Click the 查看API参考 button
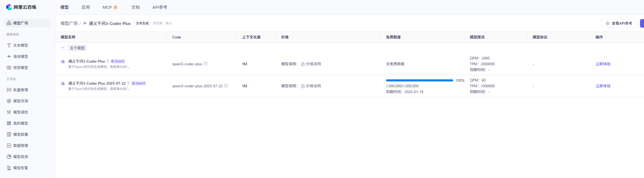Viewport: 644px width, 178px height. [x=619, y=23]
